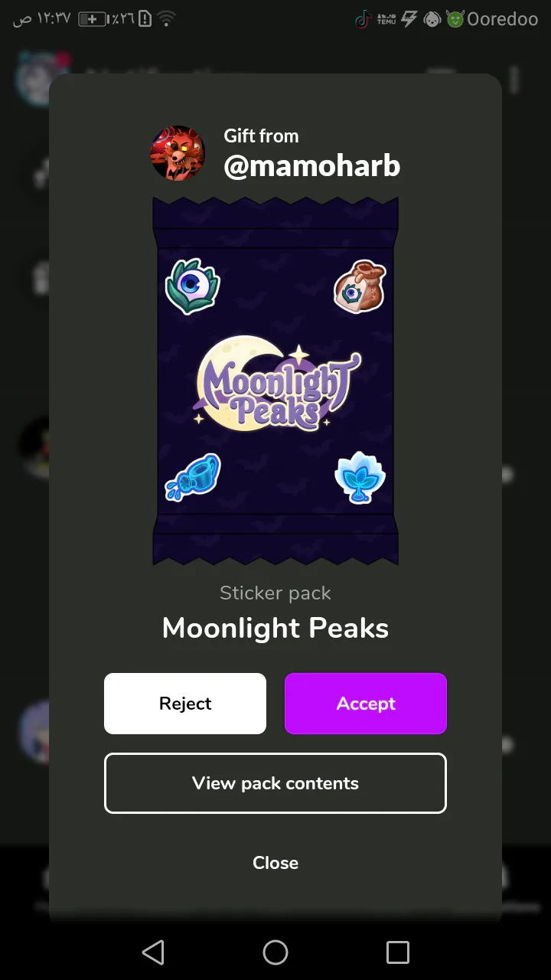Tap the TikTok notification icon
Screen dimensions: 551x980
pos(364,19)
